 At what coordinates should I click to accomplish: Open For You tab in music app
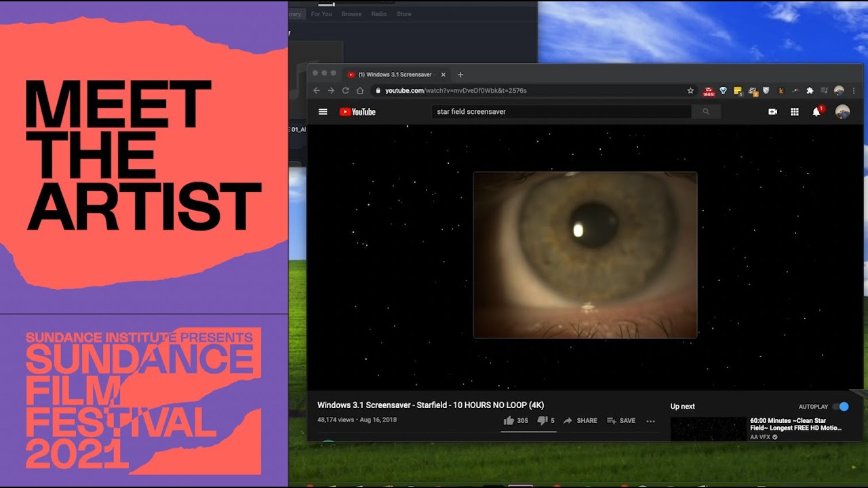click(x=321, y=14)
